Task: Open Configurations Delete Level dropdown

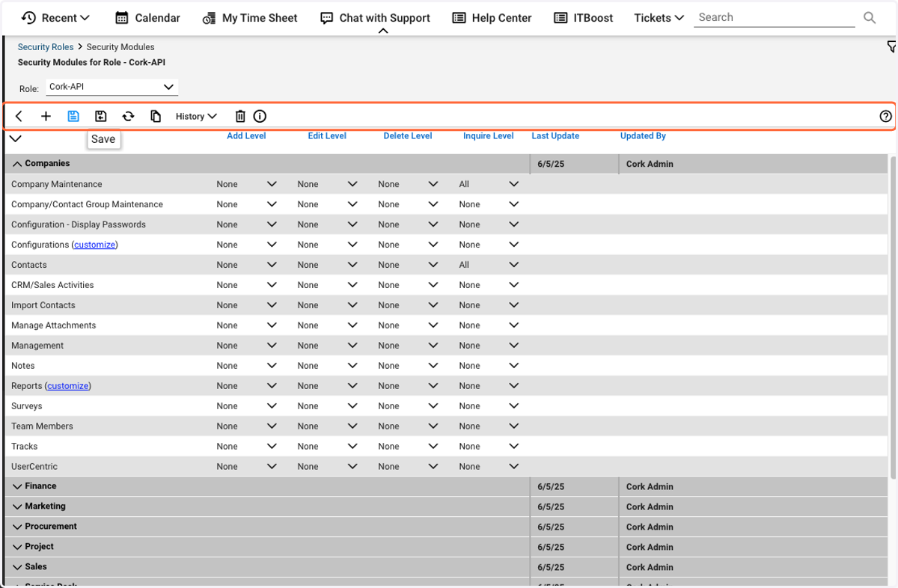Action: pyautogui.click(x=409, y=245)
